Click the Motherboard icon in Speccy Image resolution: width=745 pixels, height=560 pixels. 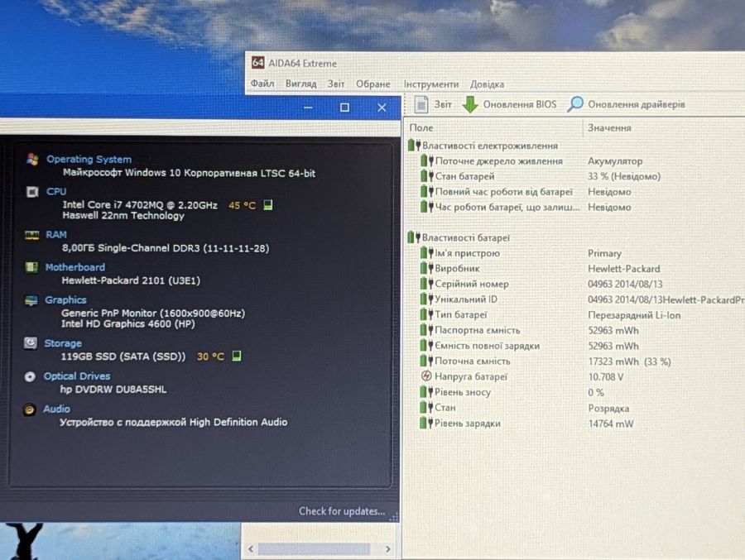pos(31,267)
